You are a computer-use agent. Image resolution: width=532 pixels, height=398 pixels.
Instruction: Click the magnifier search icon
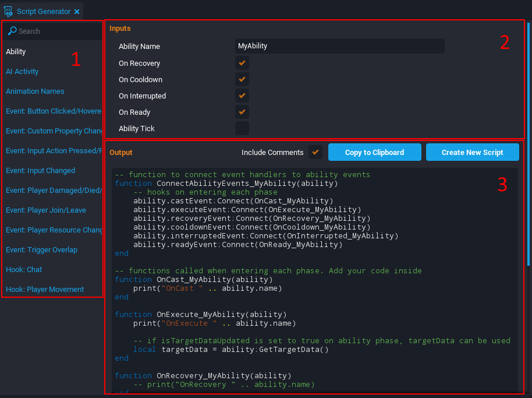tap(12, 31)
